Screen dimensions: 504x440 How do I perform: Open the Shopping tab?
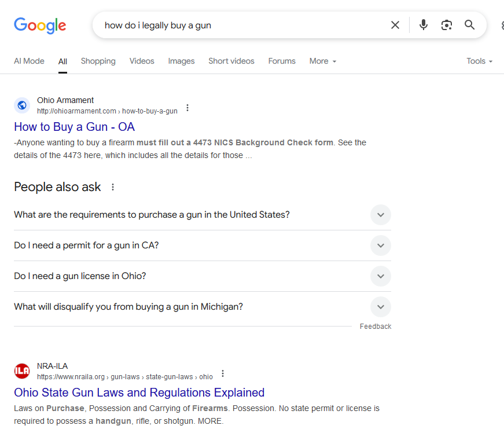[x=98, y=61]
